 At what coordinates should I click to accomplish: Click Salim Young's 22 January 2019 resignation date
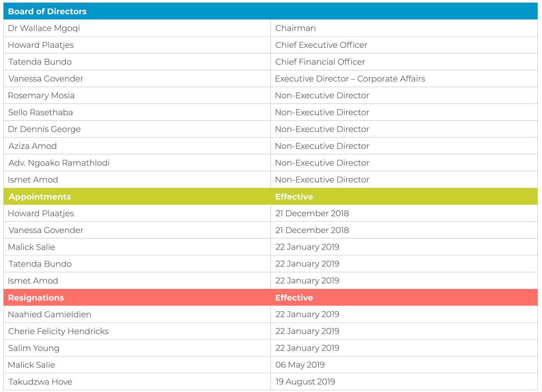pos(307,348)
